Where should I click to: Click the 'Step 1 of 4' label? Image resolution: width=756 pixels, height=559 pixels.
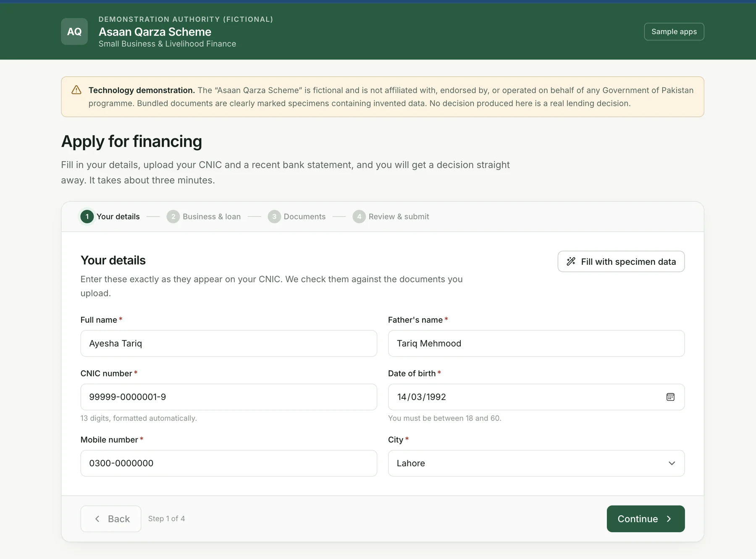166,519
